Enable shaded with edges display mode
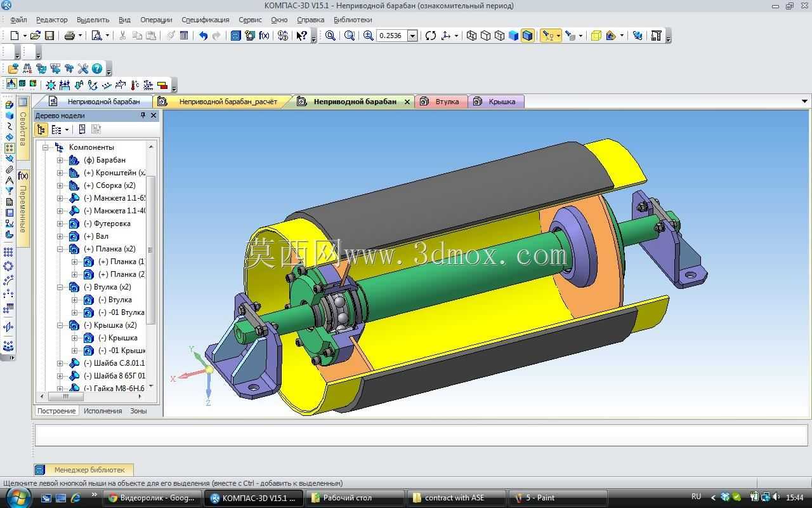 point(527,36)
